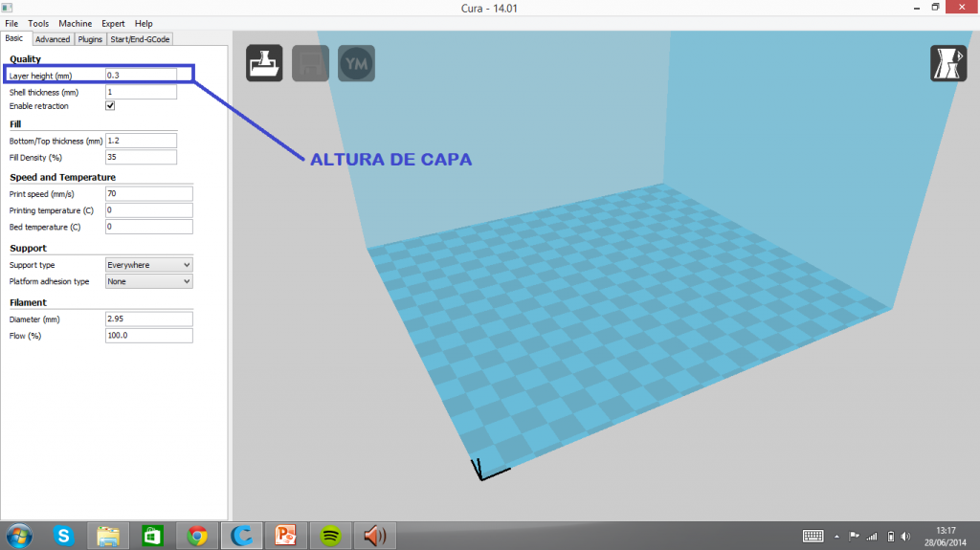
Task: Open Spotify from the taskbar
Action: click(x=331, y=536)
